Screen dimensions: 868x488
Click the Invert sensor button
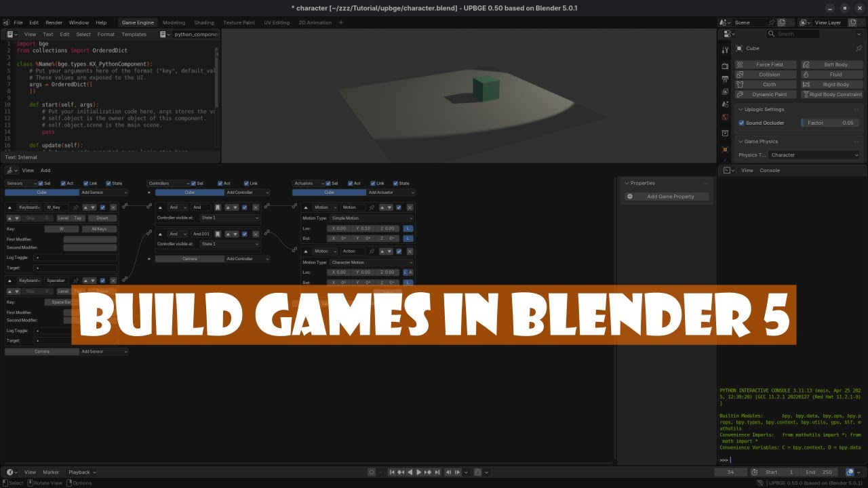(x=102, y=218)
